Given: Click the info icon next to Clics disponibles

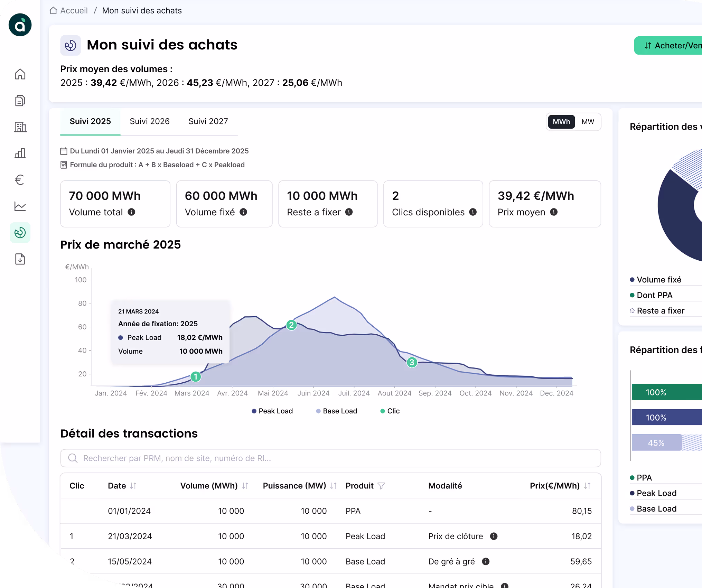Looking at the screenshot, I should point(473,212).
